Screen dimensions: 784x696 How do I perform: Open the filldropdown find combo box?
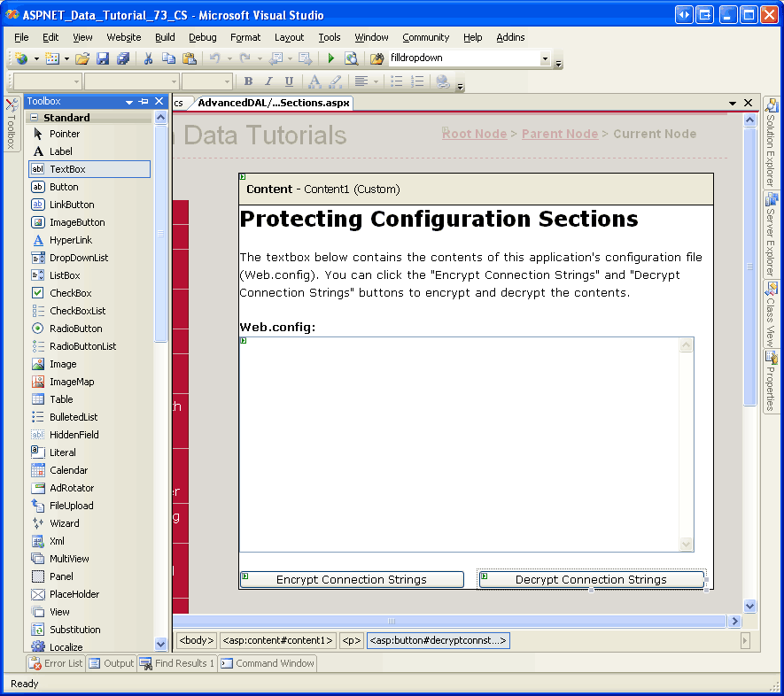pos(544,58)
